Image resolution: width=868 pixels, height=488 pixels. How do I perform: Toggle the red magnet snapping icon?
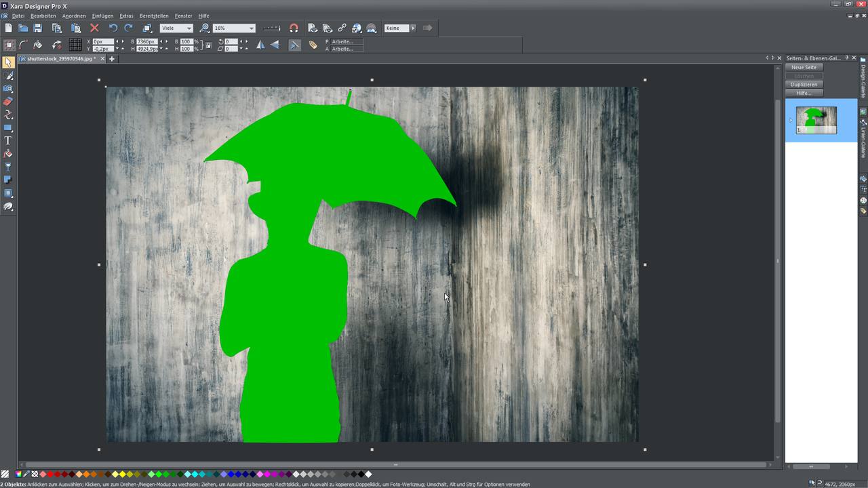(294, 28)
